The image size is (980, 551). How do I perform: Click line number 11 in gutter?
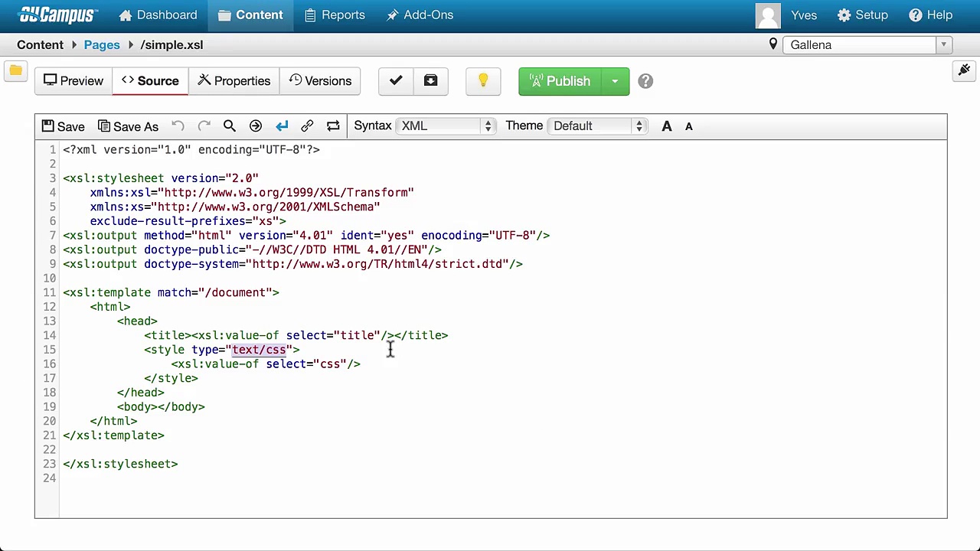tap(49, 292)
